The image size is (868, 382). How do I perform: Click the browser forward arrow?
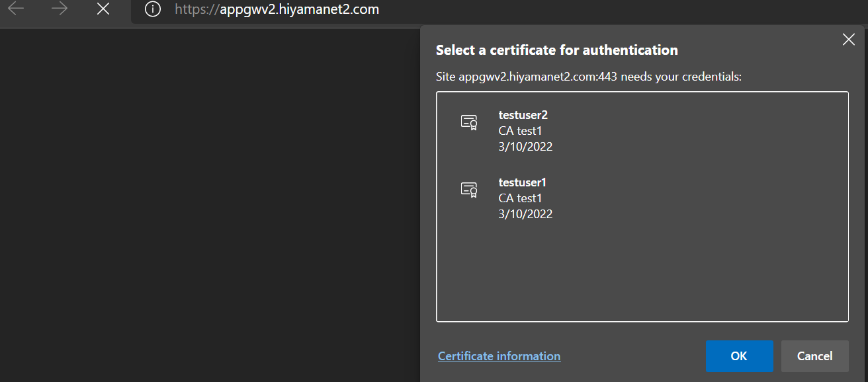[60, 9]
